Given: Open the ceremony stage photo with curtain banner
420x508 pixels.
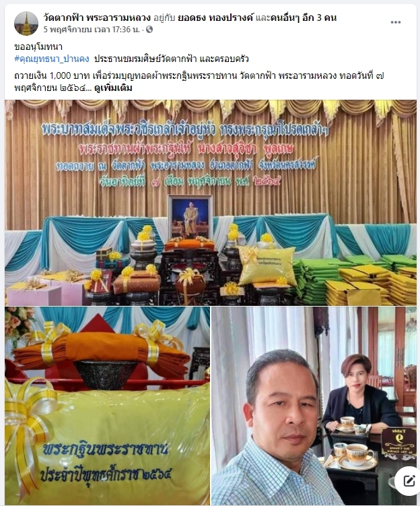Looking at the screenshot, I should tap(210, 203).
